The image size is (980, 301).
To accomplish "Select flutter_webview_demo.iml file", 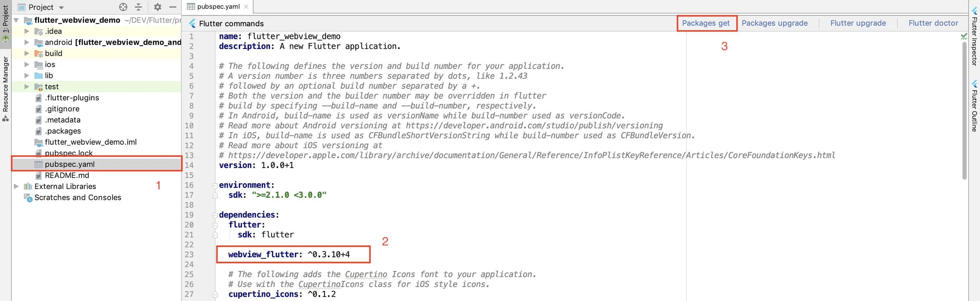I will [x=90, y=142].
